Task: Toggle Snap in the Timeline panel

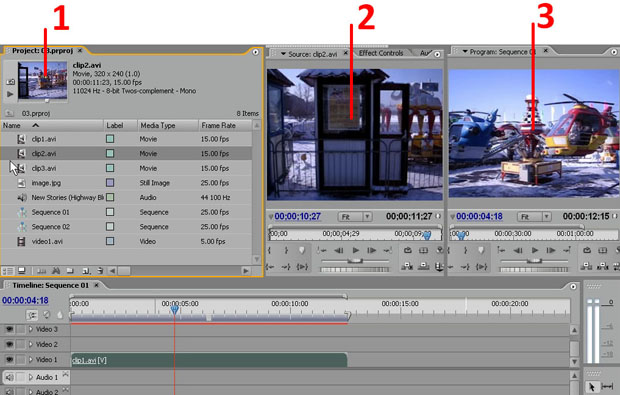Action: [x=32, y=315]
